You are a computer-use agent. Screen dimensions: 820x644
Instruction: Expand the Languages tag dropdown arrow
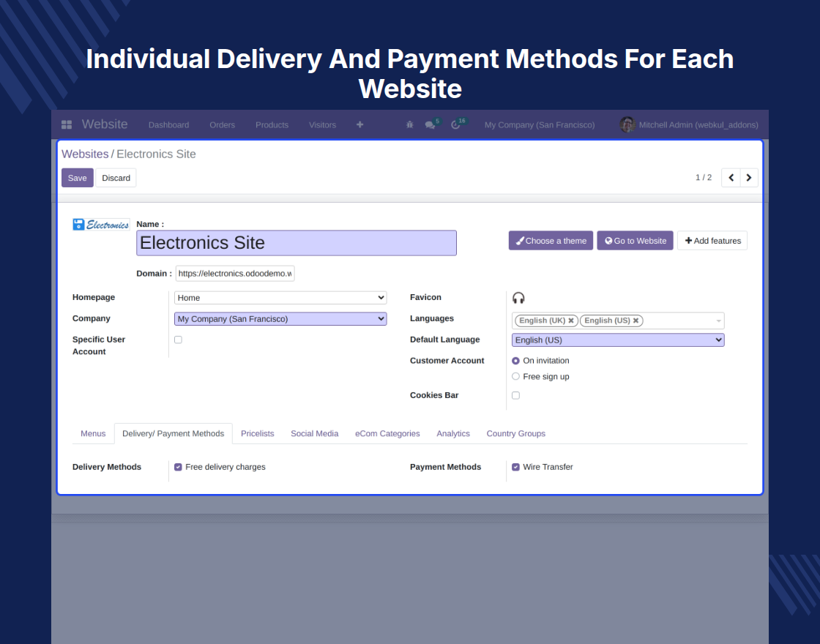pos(718,321)
